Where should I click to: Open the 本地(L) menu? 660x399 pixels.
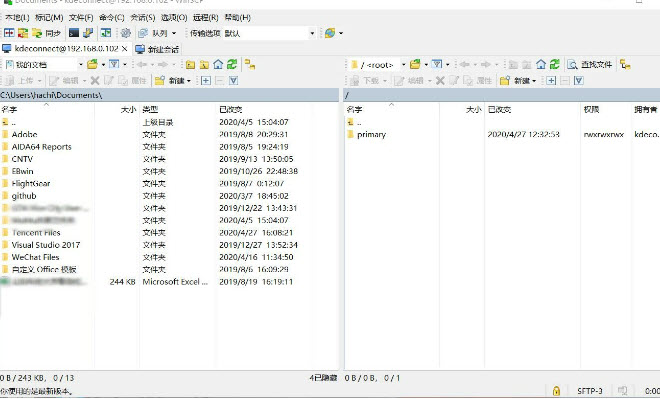point(17,18)
